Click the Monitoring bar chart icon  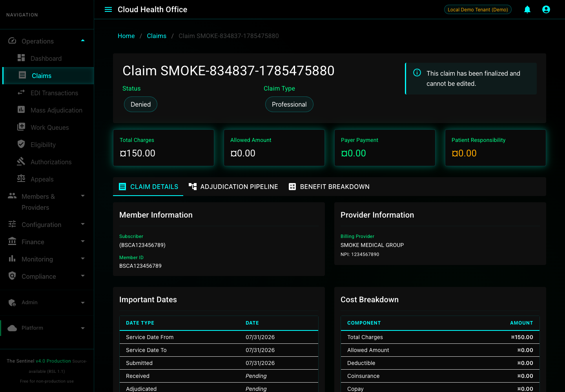click(12, 259)
